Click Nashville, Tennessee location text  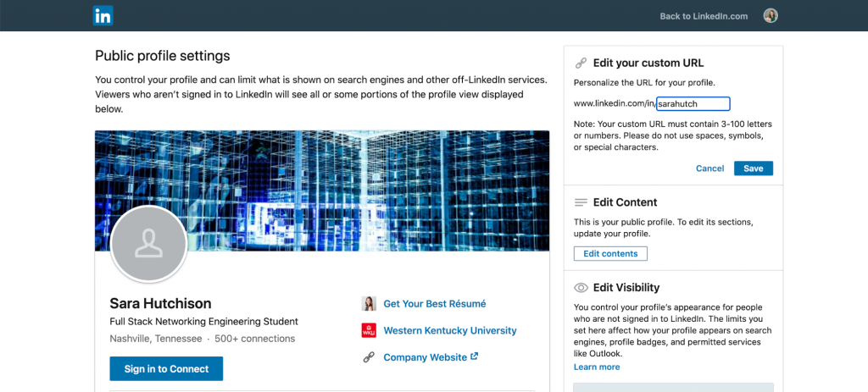[x=156, y=339]
